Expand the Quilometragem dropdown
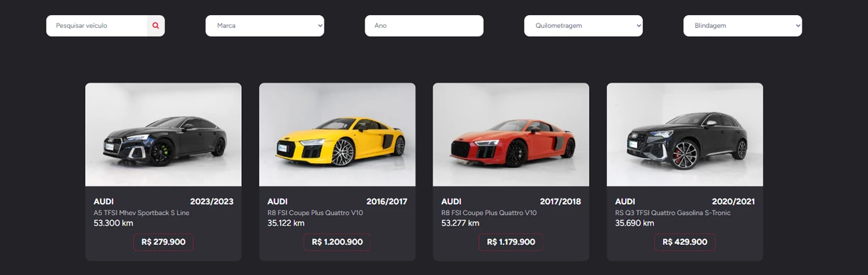 tap(583, 26)
